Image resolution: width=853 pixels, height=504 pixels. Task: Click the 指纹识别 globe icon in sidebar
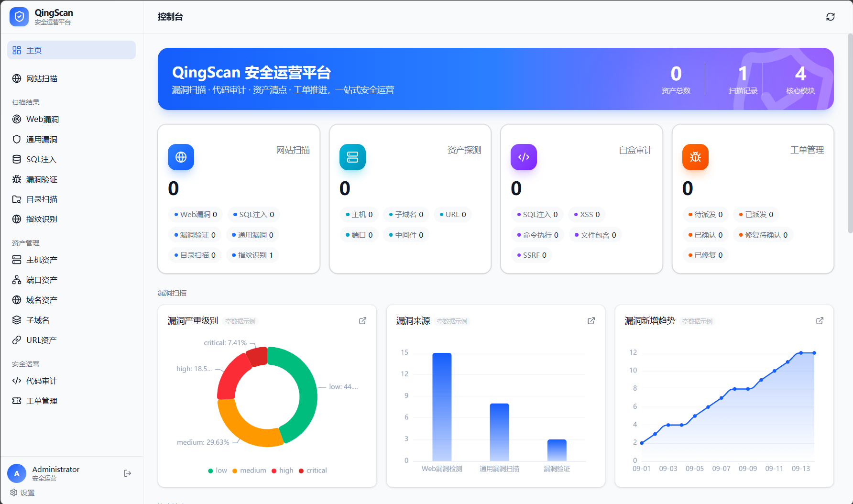click(17, 219)
